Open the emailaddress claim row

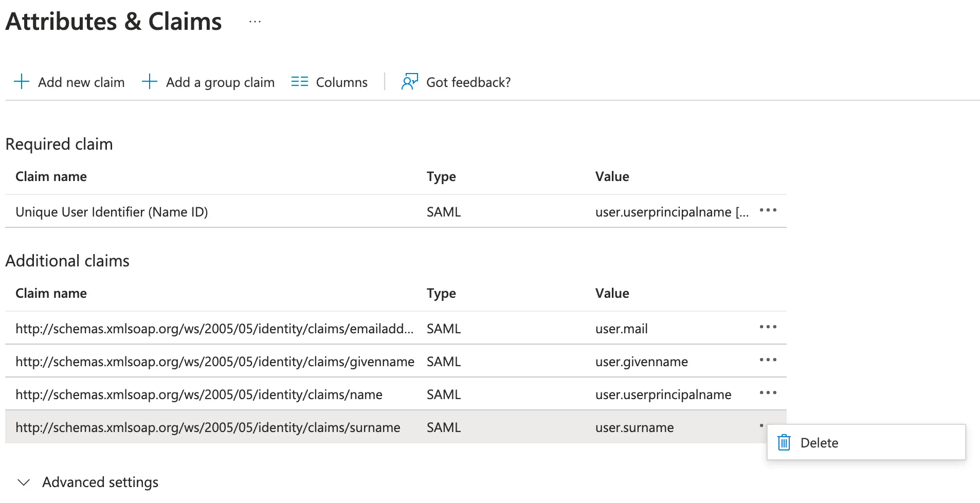point(214,329)
